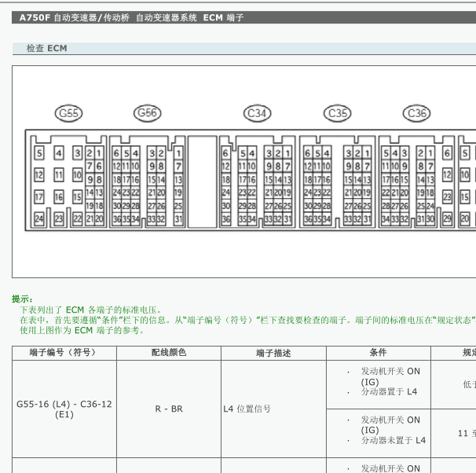Click the 分动器置于 L4 condition text
The image size is (476, 473).
coord(389,391)
